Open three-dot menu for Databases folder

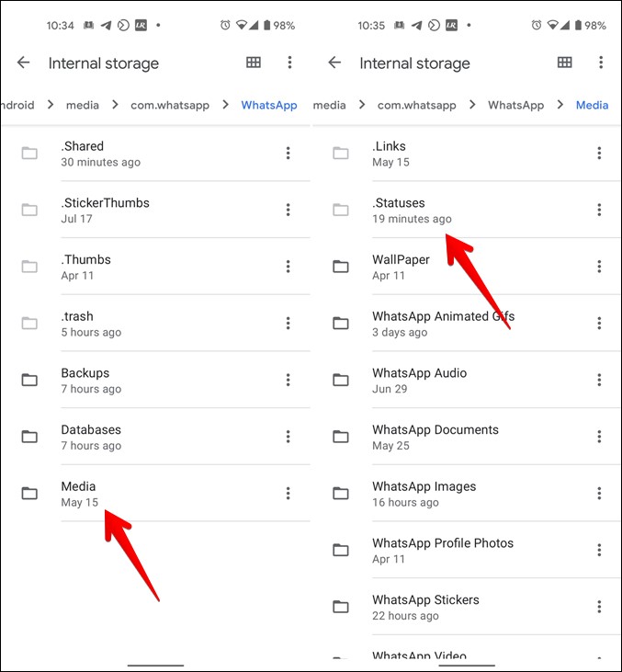point(288,437)
